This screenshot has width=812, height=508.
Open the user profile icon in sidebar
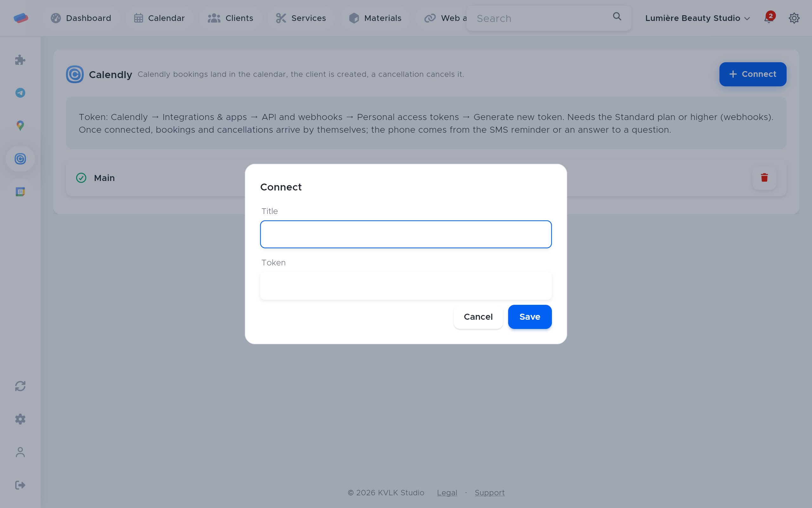pyautogui.click(x=20, y=452)
